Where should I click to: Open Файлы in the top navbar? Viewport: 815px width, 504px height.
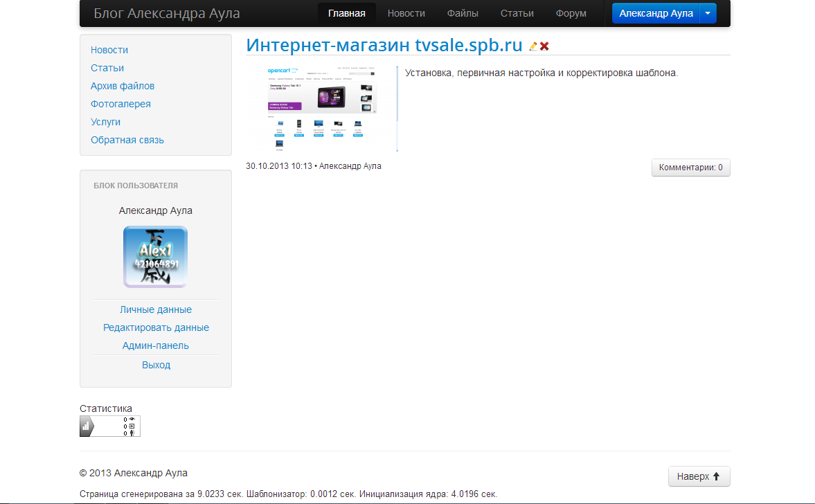pyautogui.click(x=462, y=14)
